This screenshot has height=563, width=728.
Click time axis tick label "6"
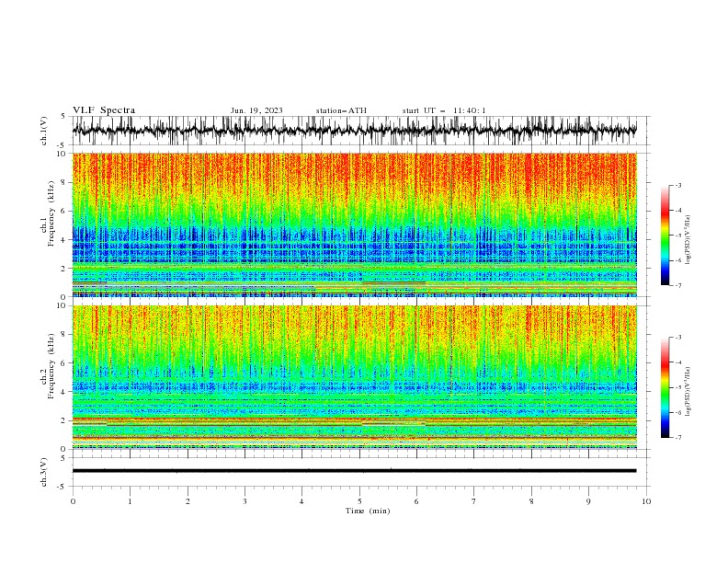click(416, 501)
